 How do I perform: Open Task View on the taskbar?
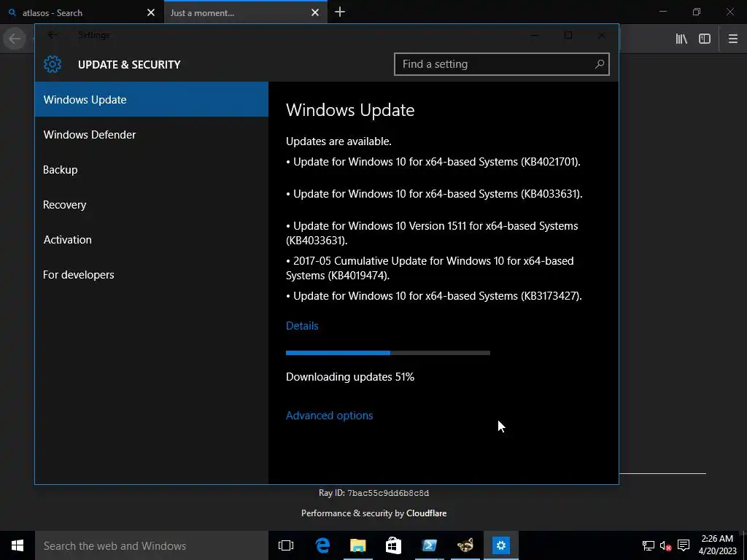click(x=286, y=545)
